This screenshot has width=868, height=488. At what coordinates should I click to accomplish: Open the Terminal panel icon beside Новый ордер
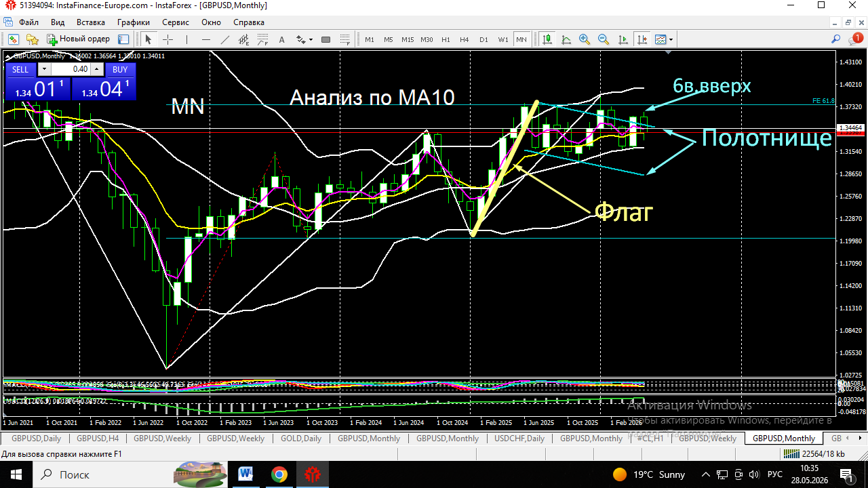(x=123, y=39)
